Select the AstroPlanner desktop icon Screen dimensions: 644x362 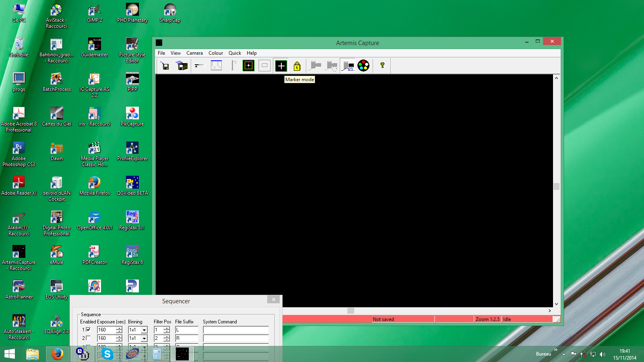pos(19,290)
